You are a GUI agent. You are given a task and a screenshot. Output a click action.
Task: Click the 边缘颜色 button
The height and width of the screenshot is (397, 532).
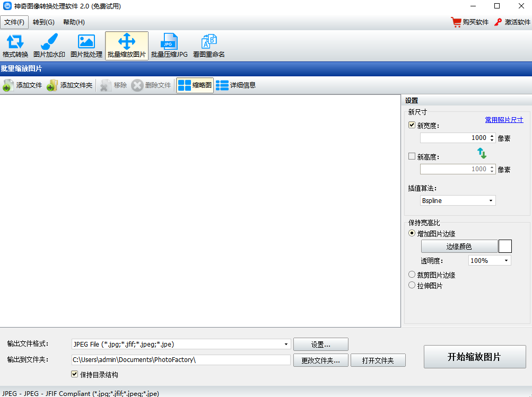459,246
